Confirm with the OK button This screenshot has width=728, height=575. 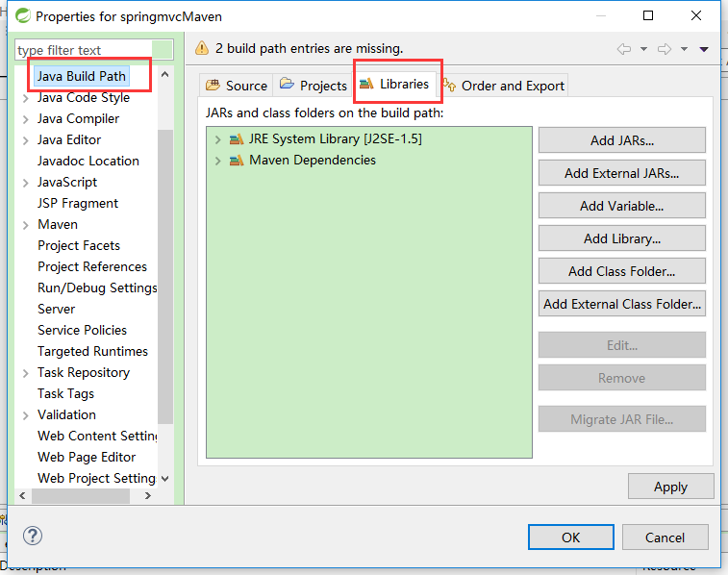click(x=570, y=537)
